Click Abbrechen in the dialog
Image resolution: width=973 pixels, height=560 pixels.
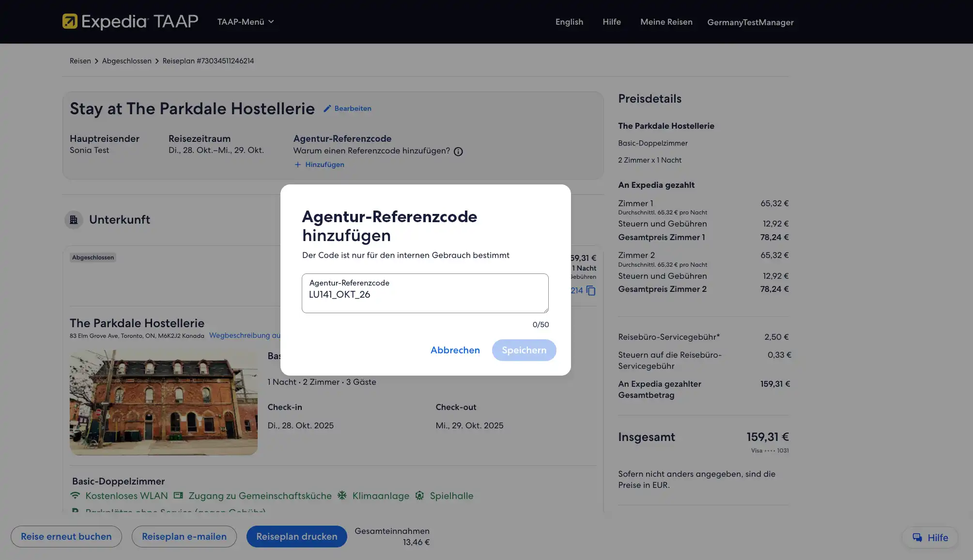[455, 350]
